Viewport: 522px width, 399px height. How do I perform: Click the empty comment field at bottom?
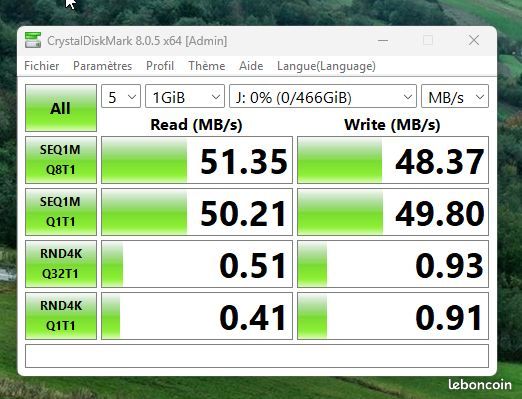(257, 356)
